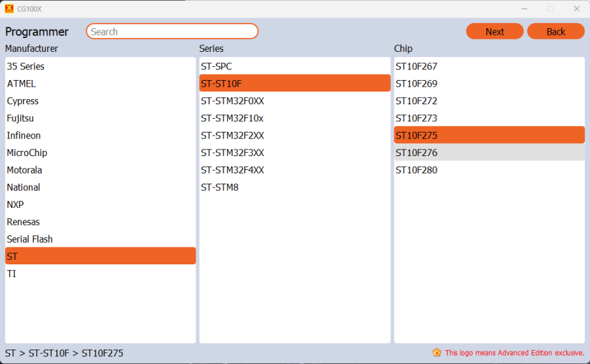Click the CG100X app logo icon
The width and height of the screenshot is (590, 364).
9,9
